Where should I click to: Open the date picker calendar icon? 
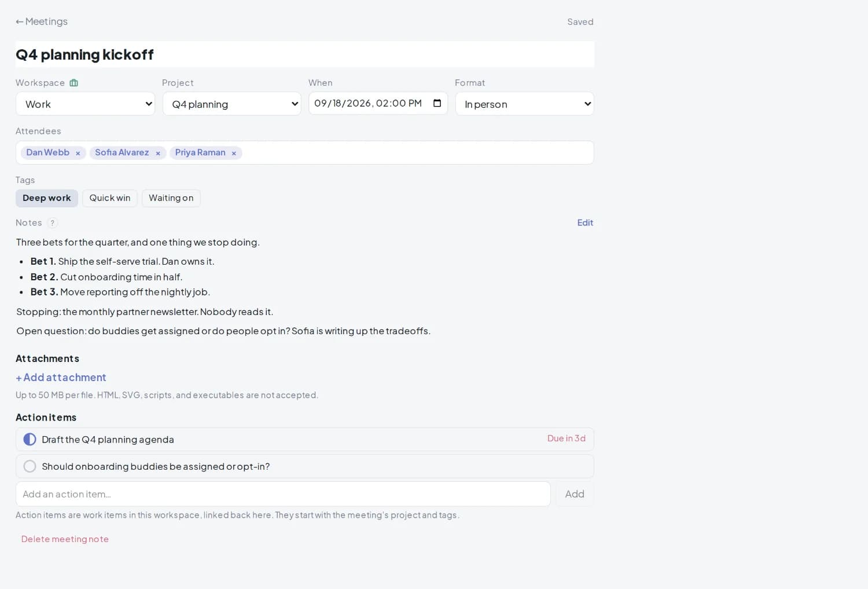point(437,103)
